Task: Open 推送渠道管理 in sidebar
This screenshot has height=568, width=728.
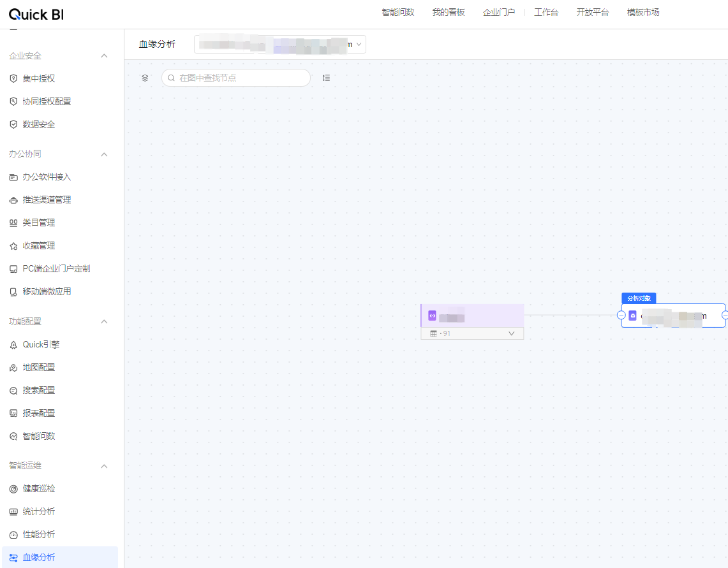Action: click(x=47, y=200)
